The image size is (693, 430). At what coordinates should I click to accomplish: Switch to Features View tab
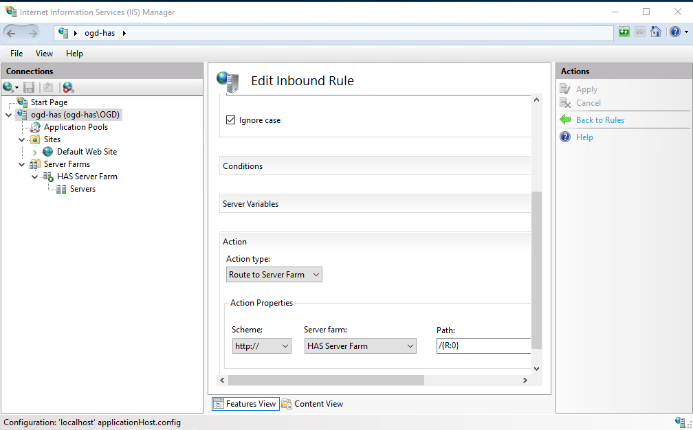[x=246, y=403]
